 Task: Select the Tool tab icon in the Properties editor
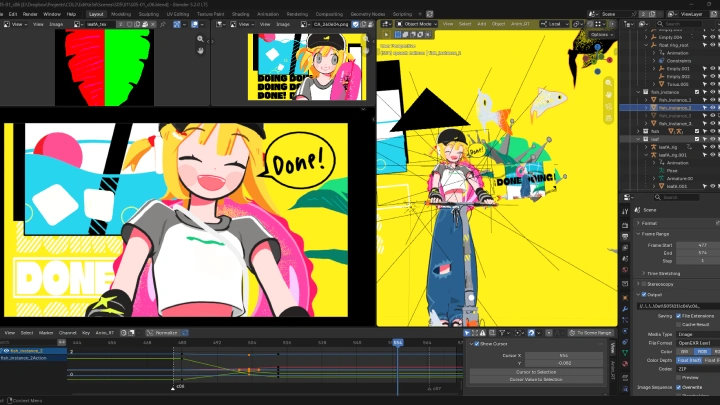click(x=625, y=212)
